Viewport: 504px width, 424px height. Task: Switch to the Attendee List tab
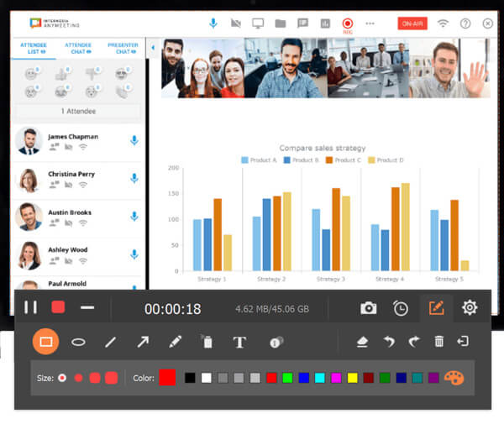click(34, 48)
